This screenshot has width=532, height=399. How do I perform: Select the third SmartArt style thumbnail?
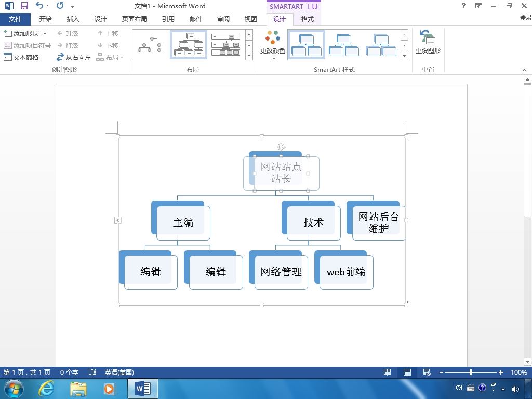click(381, 45)
